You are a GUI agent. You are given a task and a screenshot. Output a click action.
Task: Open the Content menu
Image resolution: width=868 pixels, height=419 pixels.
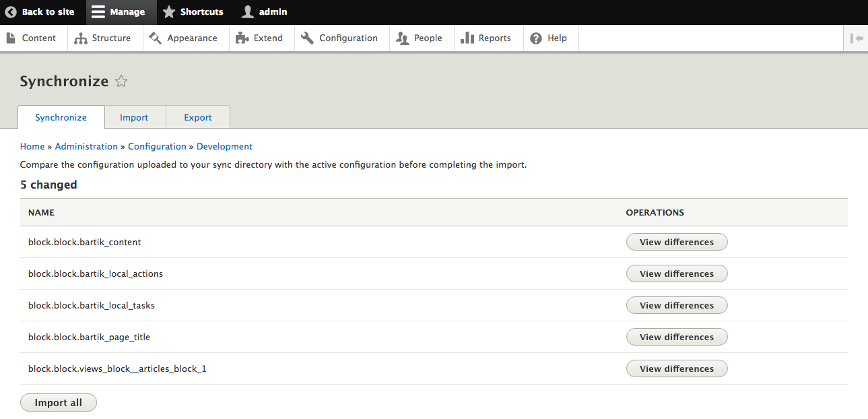pyautogui.click(x=32, y=38)
